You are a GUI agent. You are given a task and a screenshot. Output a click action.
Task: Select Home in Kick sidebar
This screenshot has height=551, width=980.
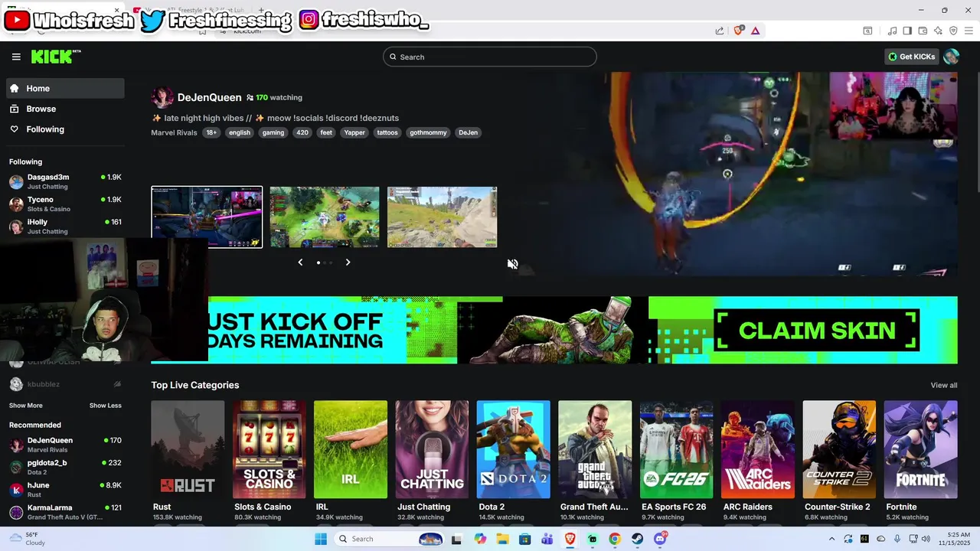point(65,88)
